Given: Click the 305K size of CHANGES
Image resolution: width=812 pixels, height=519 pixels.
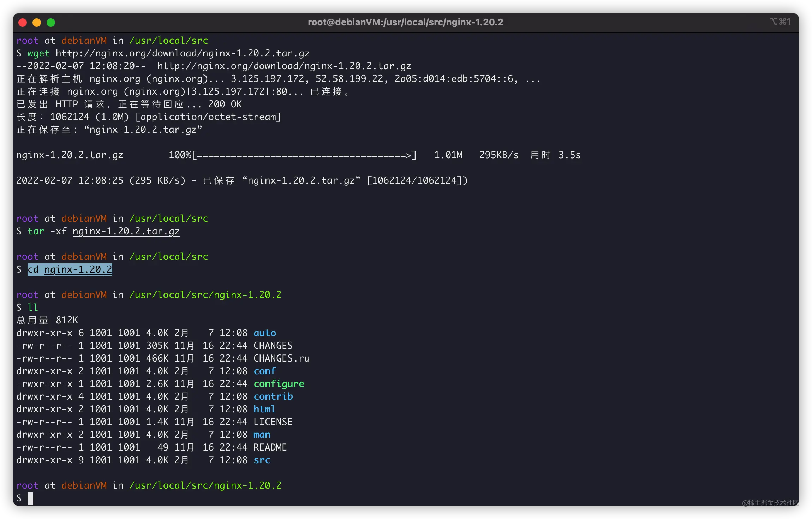Looking at the screenshot, I should coord(157,346).
